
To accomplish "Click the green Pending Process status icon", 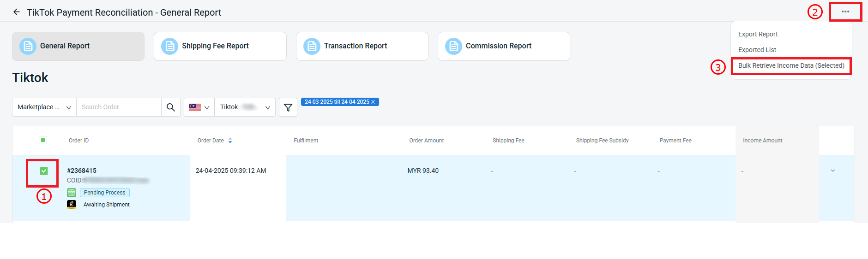I will pyautogui.click(x=72, y=193).
